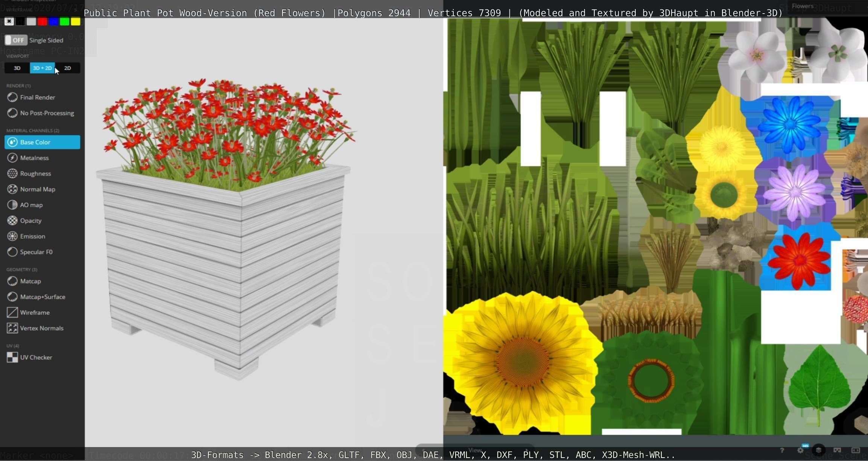This screenshot has height=461, width=868.
Task: Switch to Wireframe geometry view
Action: 42,312
